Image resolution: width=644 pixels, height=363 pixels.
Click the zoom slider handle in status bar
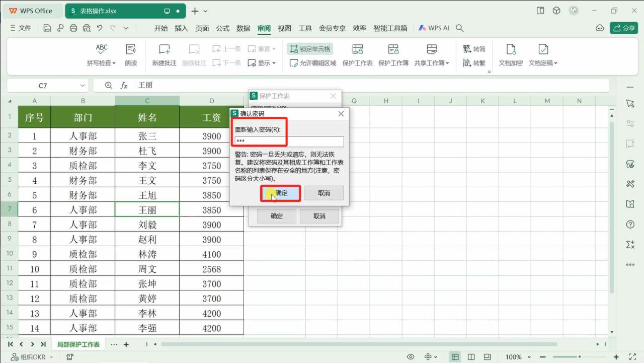tap(580, 357)
